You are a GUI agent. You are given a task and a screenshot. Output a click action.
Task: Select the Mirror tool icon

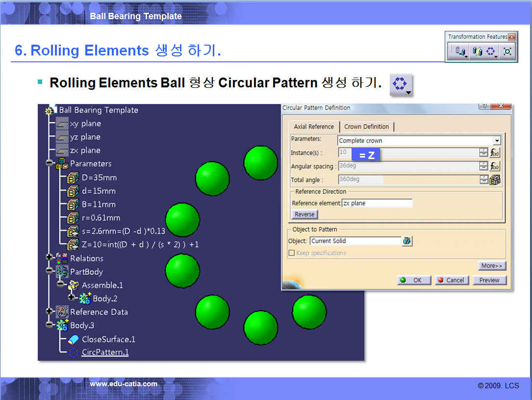click(x=477, y=52)
